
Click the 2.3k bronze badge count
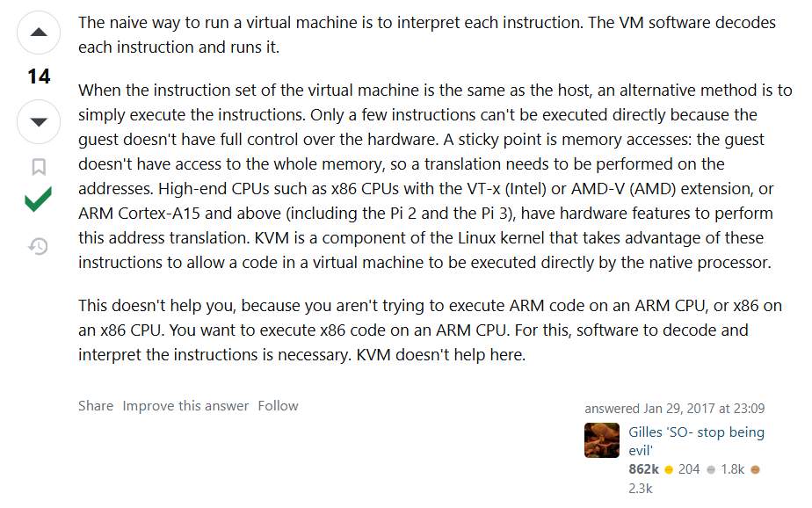point(641,487)
